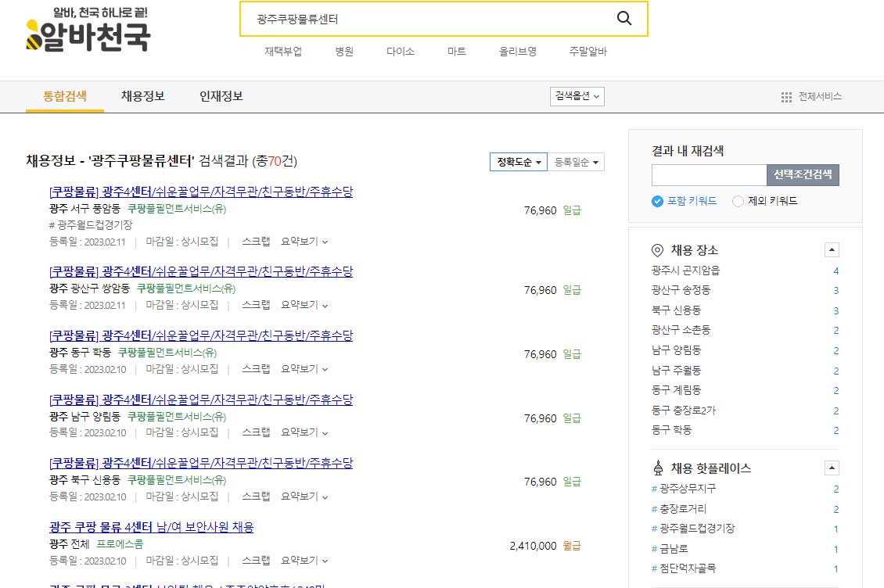Expand 요약보기 for the 쌍암동 listing
Viewport: 884px width, 588px height.
[x=304, y=305]
